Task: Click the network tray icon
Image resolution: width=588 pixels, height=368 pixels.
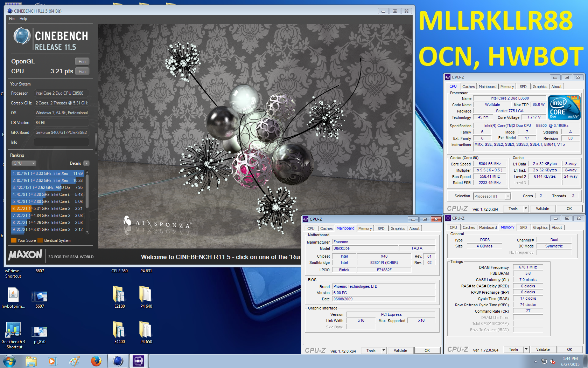Action: pos(544,361)
